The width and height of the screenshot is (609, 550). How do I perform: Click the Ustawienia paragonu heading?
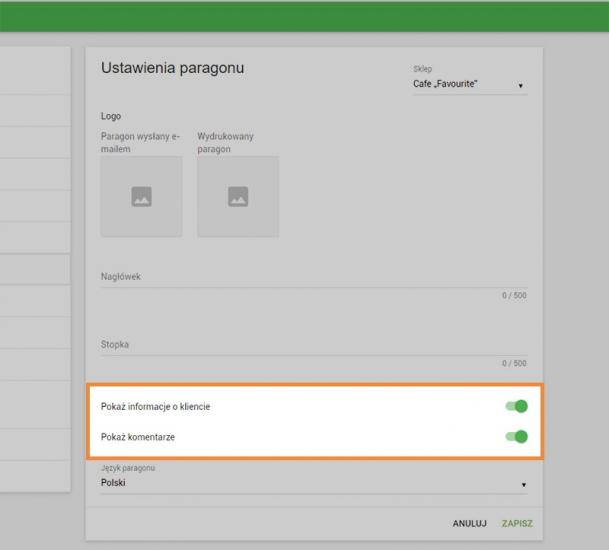click(172, 68)
